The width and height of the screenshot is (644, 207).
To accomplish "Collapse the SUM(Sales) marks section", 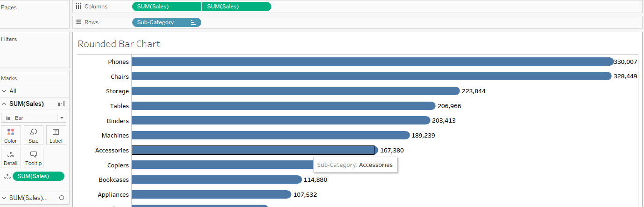I will coord(4,104).
